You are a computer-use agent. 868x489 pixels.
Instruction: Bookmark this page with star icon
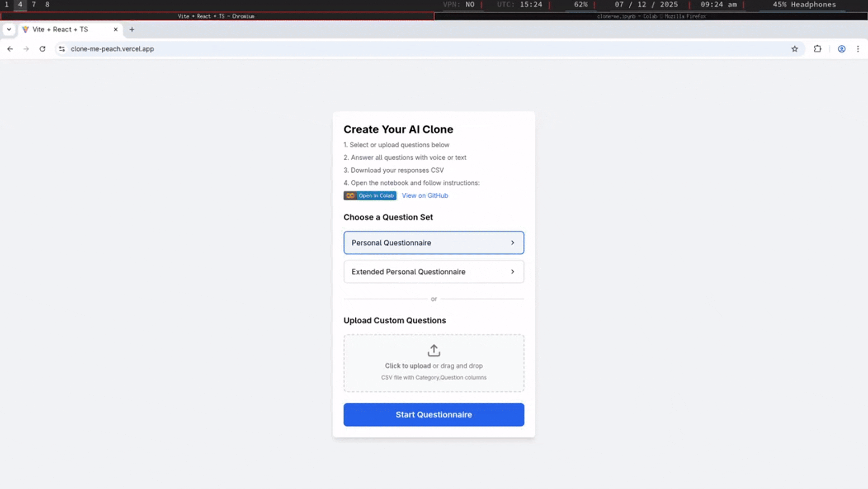pos(795,49)
